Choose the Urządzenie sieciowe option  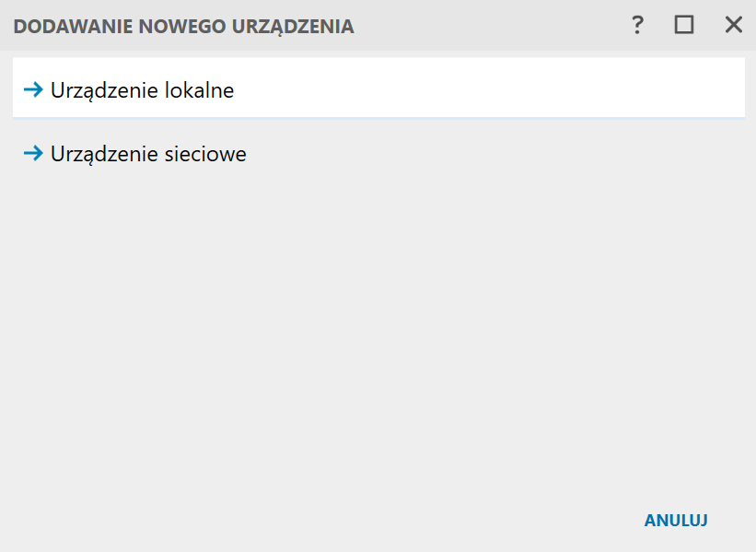(x=149, y=154)
